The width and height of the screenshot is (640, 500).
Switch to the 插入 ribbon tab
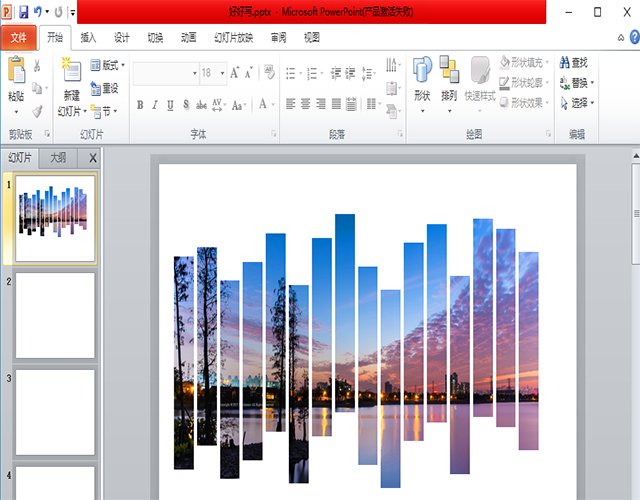coord(88,38)
